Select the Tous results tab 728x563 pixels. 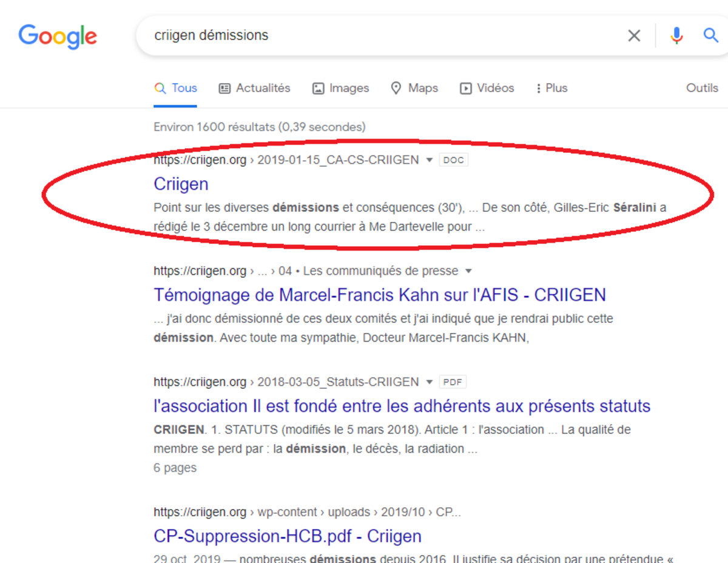coord(175,89)
